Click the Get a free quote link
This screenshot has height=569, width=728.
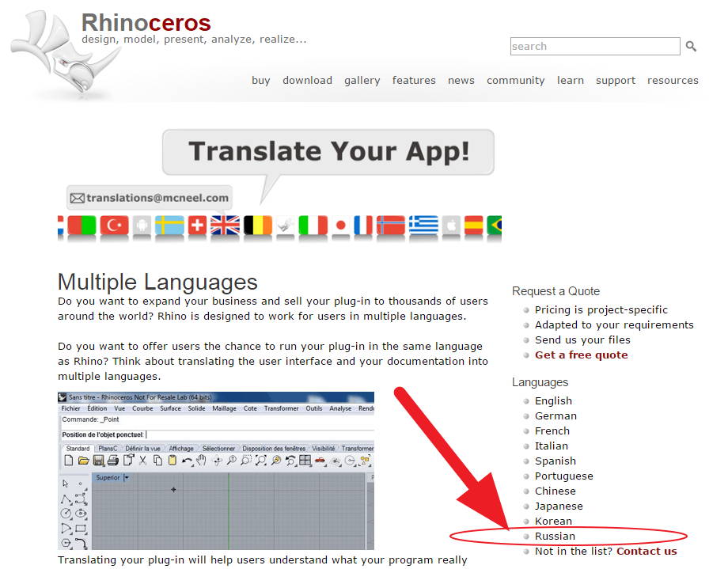click(582, 355)
